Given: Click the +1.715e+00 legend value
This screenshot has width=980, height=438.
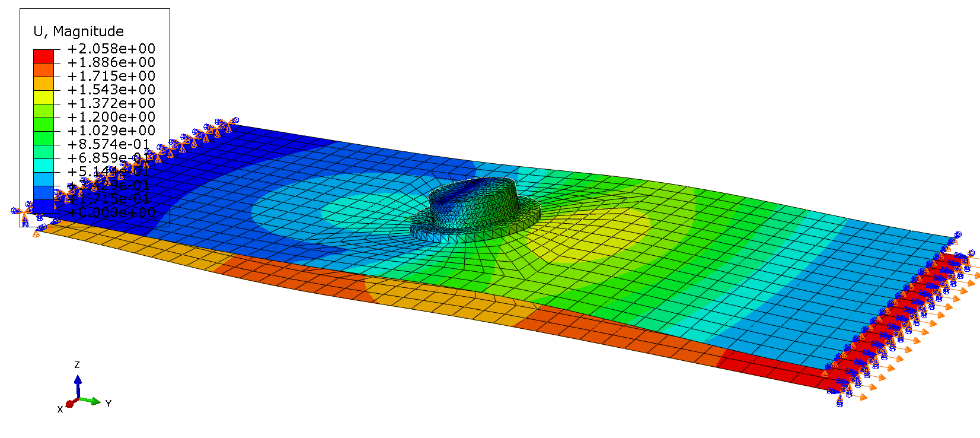Looking at the screenshot, I should point(111,76).
